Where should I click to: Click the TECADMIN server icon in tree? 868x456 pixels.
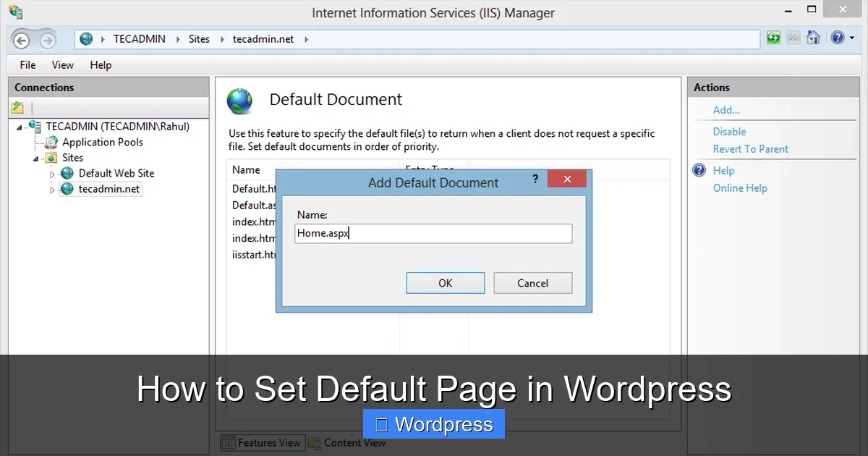[x=35, y=126]
